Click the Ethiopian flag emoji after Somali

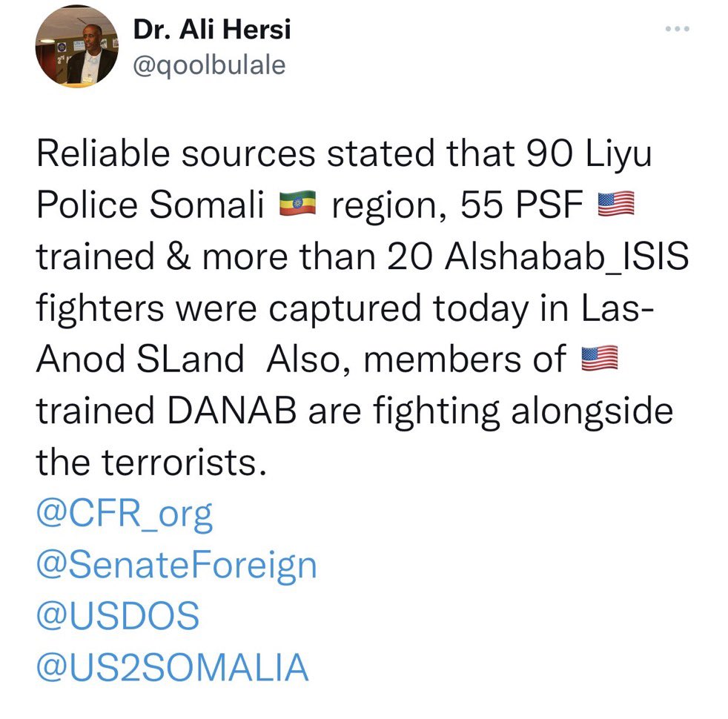click(x=297, y=204)
